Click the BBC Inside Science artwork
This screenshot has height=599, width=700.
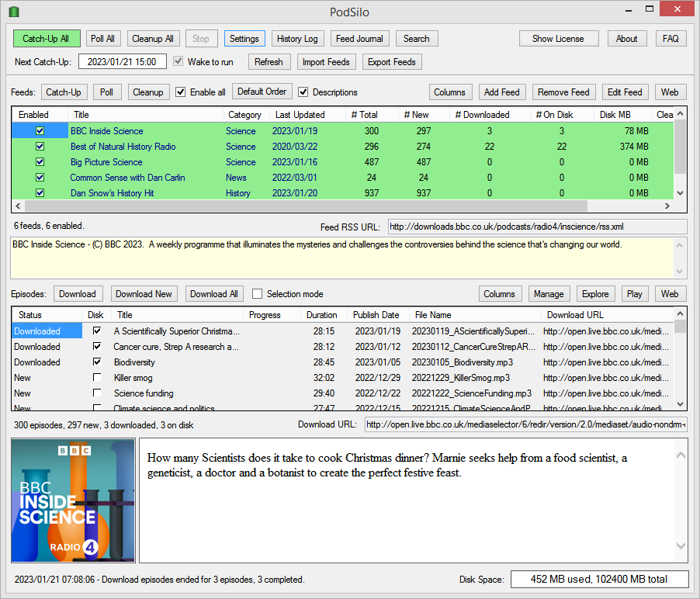pos(72,500)
